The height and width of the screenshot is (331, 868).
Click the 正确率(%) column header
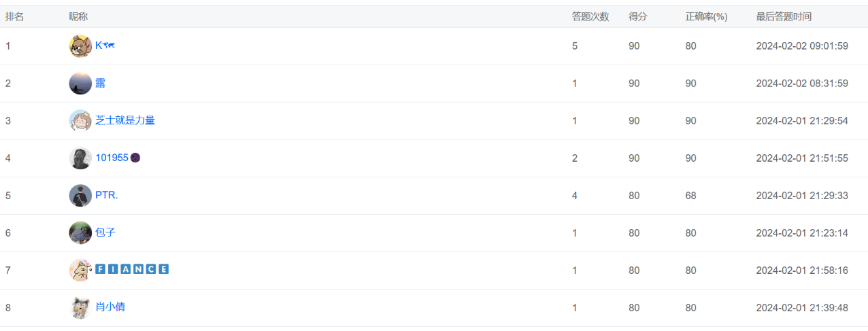(x=706, y=17)
